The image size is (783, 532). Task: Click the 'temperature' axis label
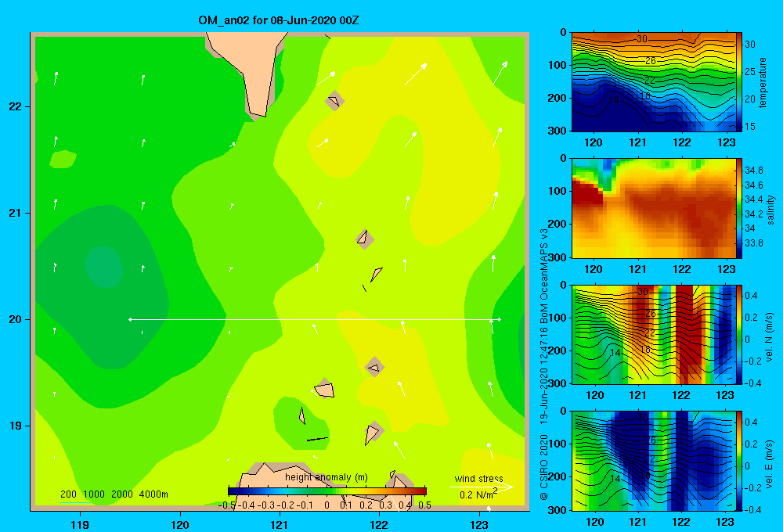pyautogui.click(x=762, y=83)
